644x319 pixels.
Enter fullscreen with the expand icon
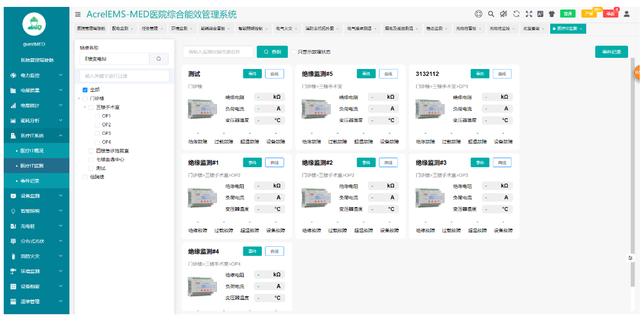(528, 14)
